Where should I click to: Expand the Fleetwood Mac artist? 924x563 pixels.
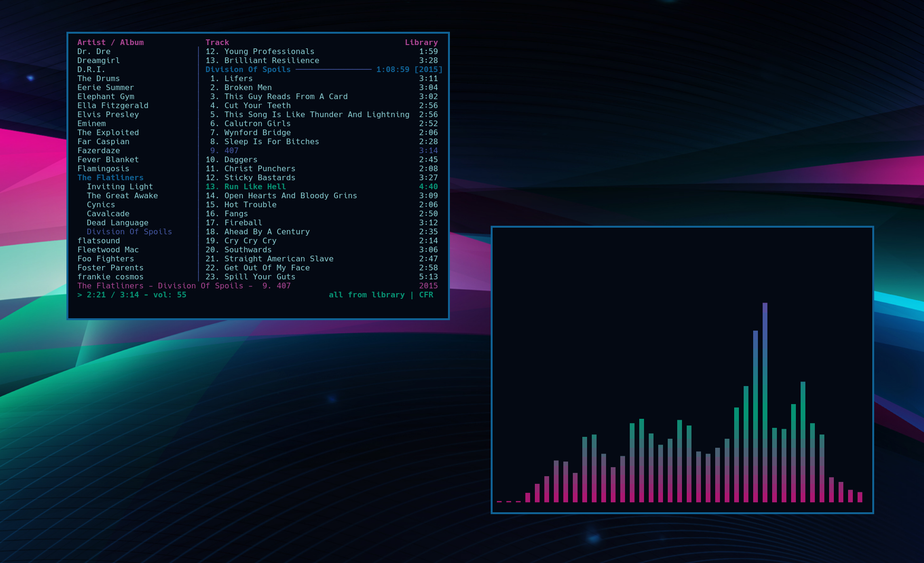108,250
